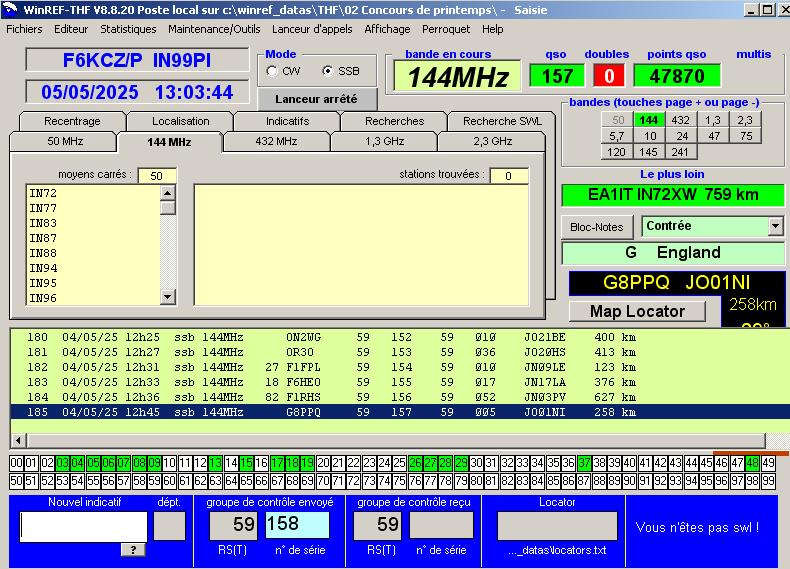The width and height of the screenshot is (790, 569).
Task: Select band 432 in bandes grid
Action: [680, 120]
